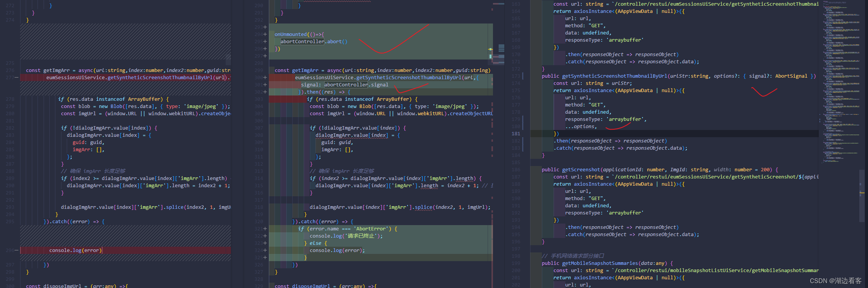
Task: Click the plus marker beside added line 301
Action: tap(265, 85)
